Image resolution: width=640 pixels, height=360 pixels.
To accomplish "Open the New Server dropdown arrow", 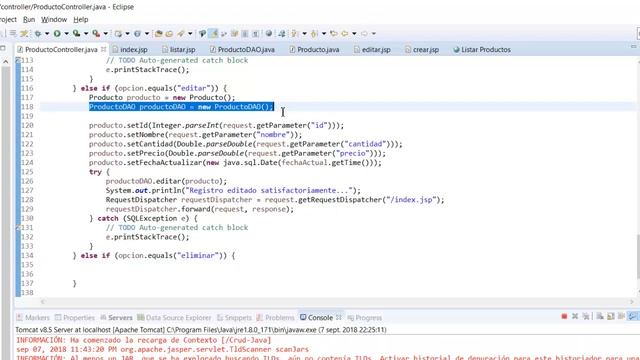I will 127,33.
